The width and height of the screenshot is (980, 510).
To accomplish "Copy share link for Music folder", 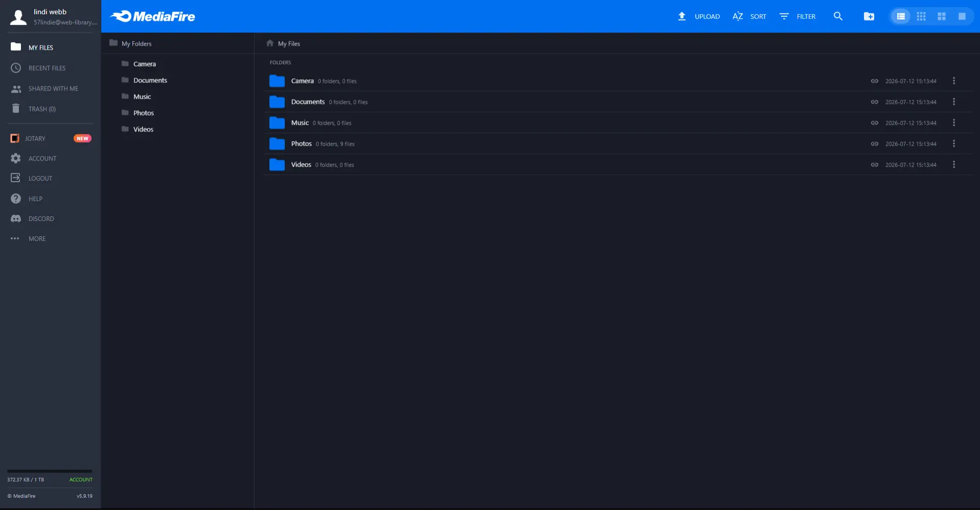I will (x=875, y=123).
